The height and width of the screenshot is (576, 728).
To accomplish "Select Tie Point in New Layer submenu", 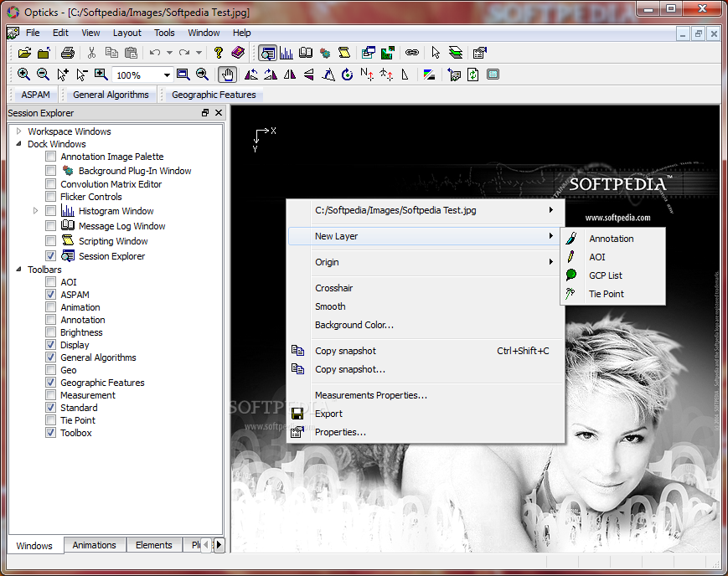I will [613, 294].
